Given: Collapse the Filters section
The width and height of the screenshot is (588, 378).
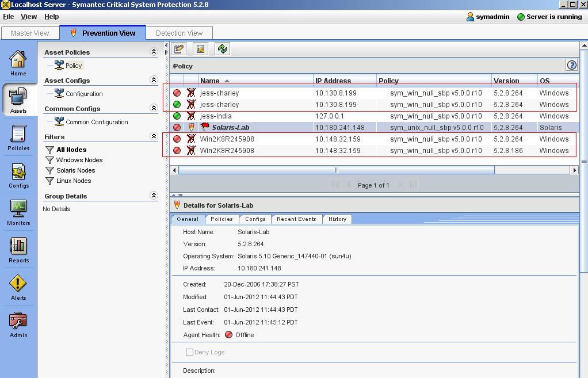Looking at the screenshot, I should (x=154, y=136).
